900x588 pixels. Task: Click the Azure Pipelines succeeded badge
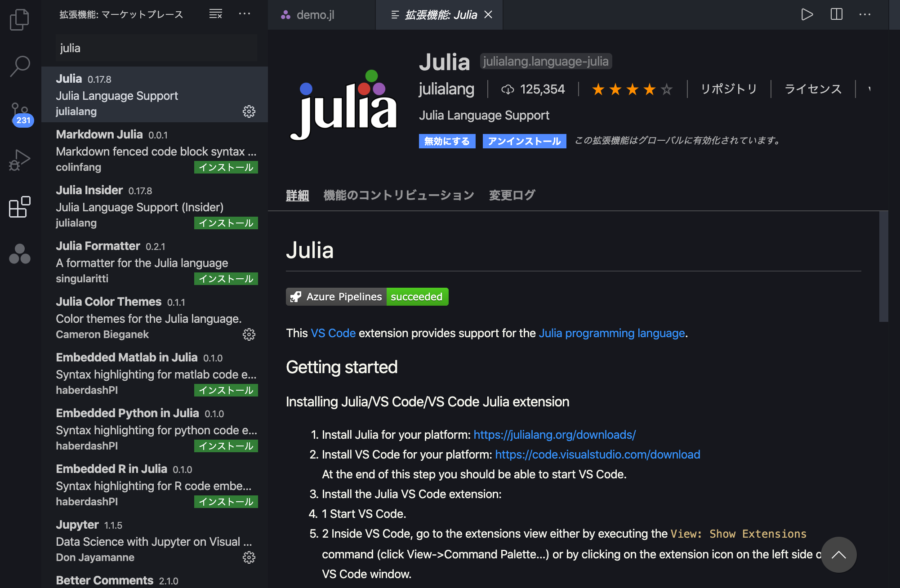[x=367, y=297]
